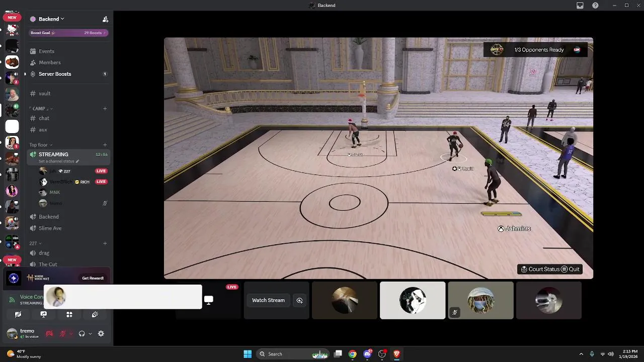644x362 pixels.
Task: Open the weather widget showing 40°F
Action: (24, 354)
